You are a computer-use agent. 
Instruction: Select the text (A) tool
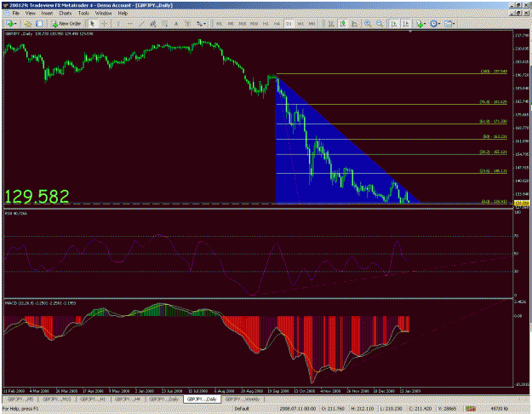point(176,24)
